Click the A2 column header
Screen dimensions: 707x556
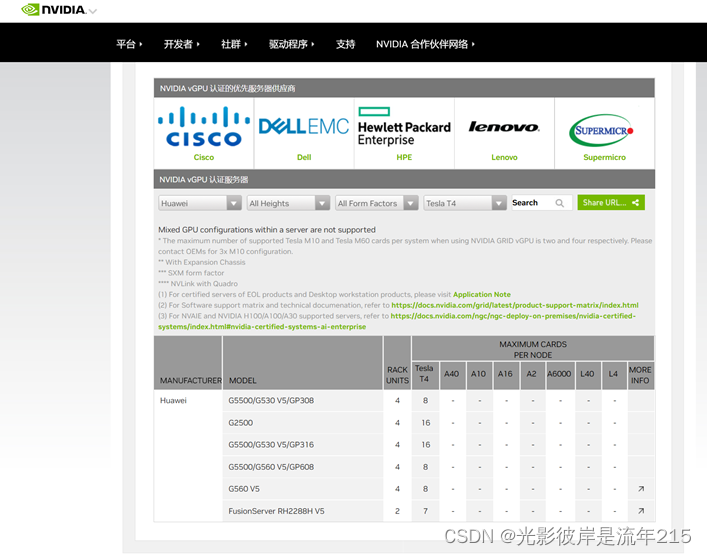coord(532,374)
